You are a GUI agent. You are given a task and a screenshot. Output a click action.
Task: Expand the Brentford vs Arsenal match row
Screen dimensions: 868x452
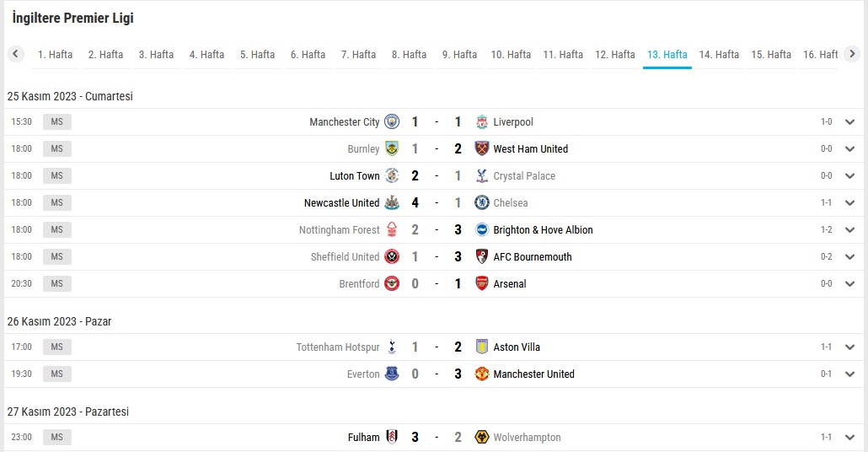click(849, 283)
